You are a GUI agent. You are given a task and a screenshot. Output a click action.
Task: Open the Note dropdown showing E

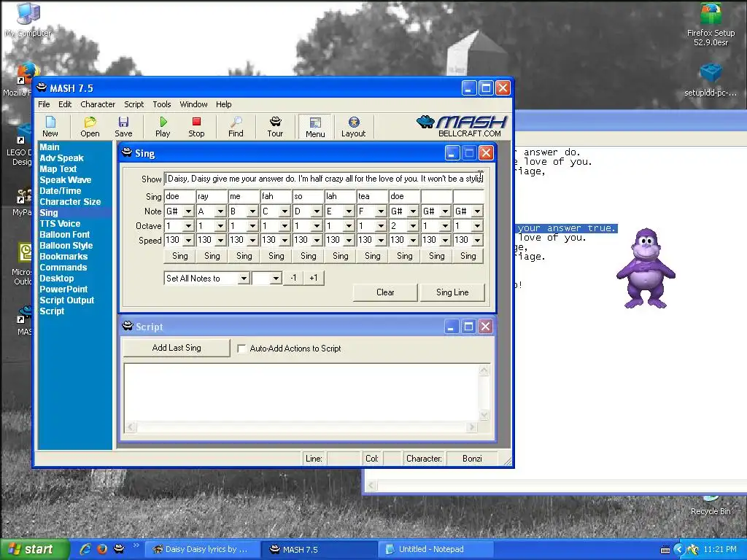tap(349, 211)
